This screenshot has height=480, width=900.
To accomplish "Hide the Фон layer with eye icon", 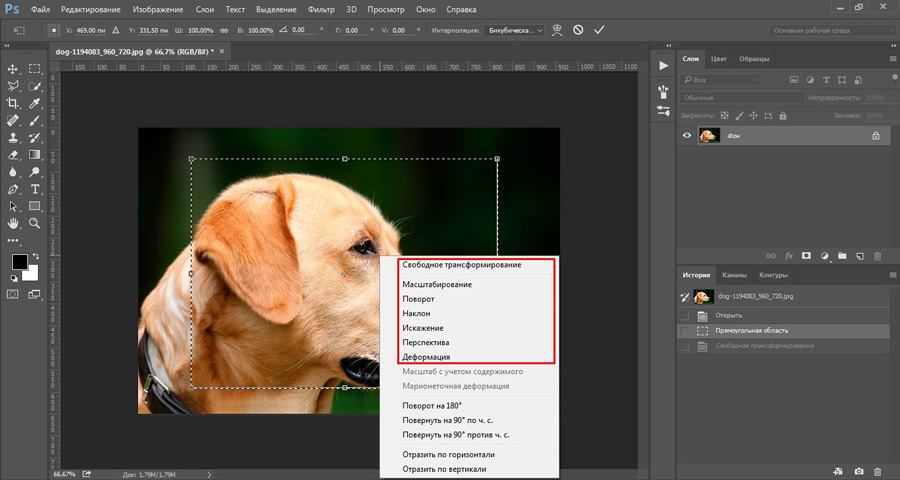I will point(687,136).
